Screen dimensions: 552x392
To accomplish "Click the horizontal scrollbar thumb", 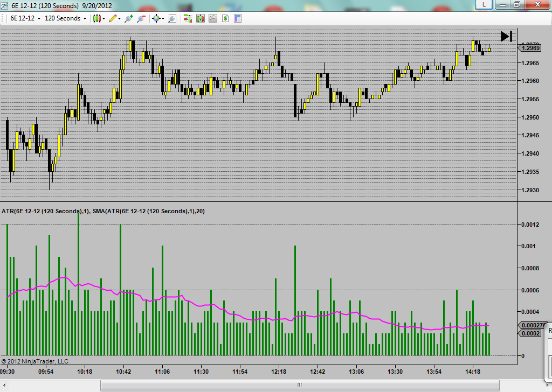I will [x=300, y=386].
